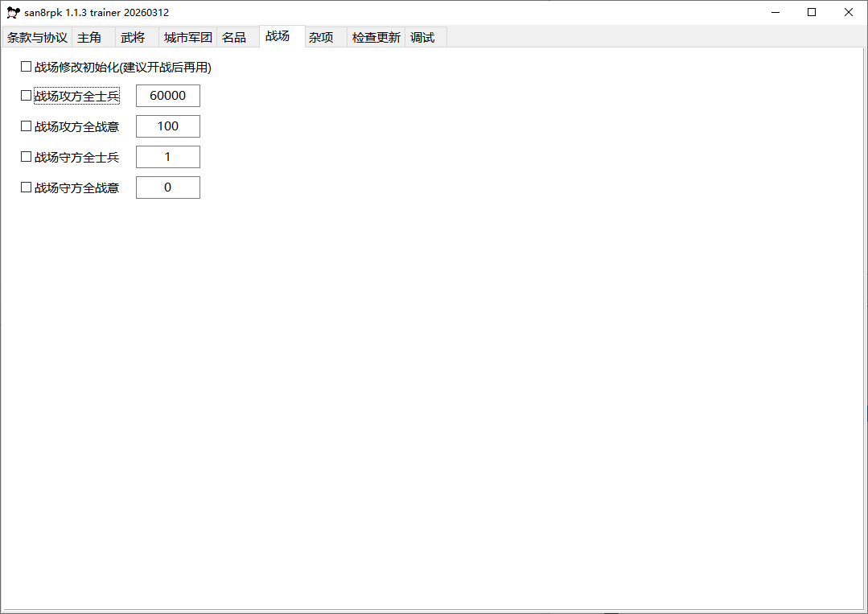This screenshot has width=868, height=614.
Task: Enable 战场修改初始化 checkbox
Action: 27,67
